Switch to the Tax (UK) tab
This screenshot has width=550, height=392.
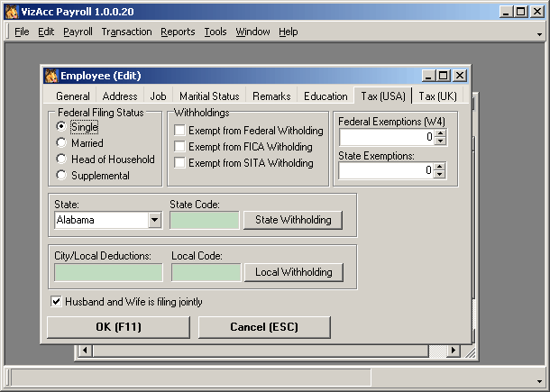[438, 96]
